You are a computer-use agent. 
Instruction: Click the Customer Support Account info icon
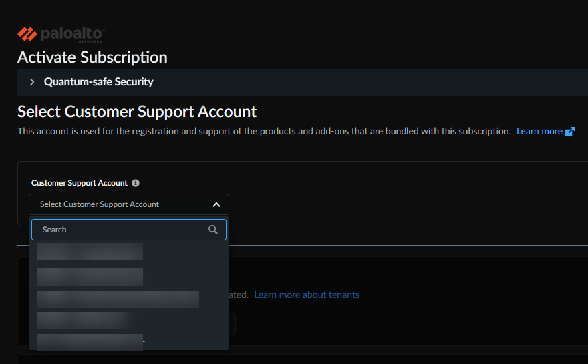(136, 183)
